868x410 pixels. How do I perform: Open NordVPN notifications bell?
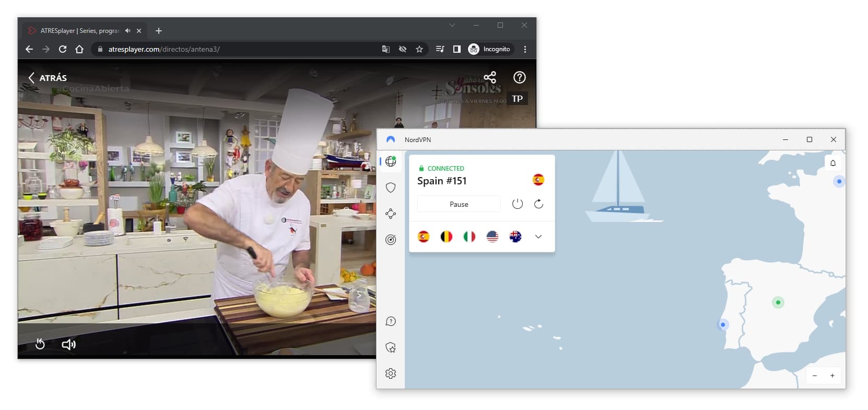point(833,163)
